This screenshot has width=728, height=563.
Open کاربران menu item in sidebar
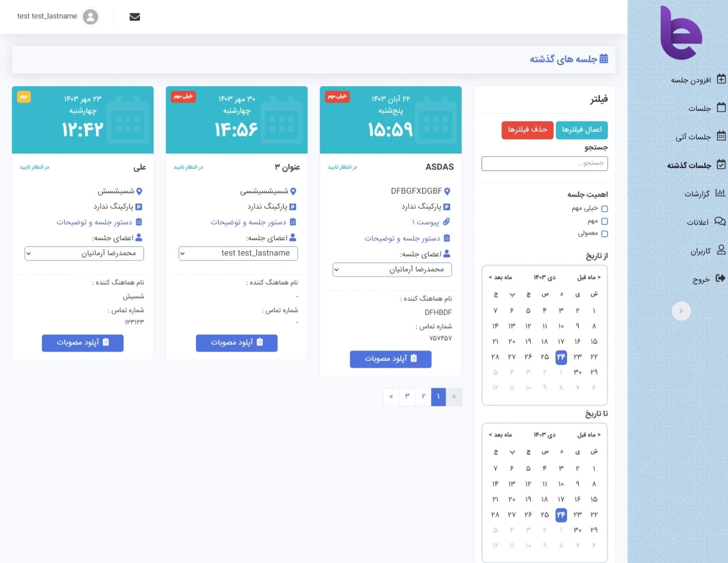pos(701,250)
